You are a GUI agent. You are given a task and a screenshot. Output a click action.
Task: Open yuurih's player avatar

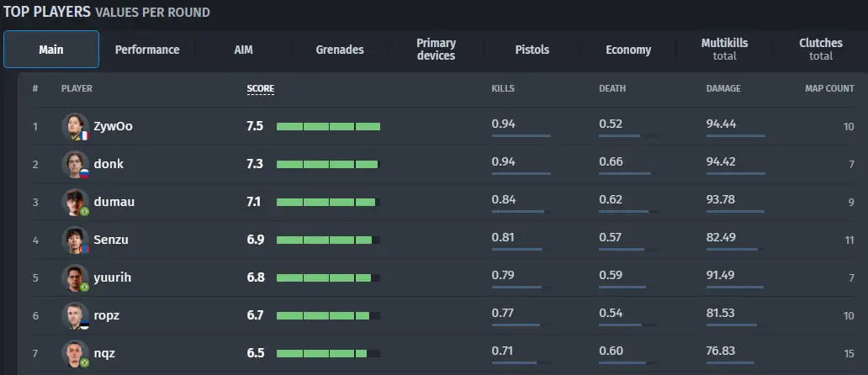click(x=76, y=277)
